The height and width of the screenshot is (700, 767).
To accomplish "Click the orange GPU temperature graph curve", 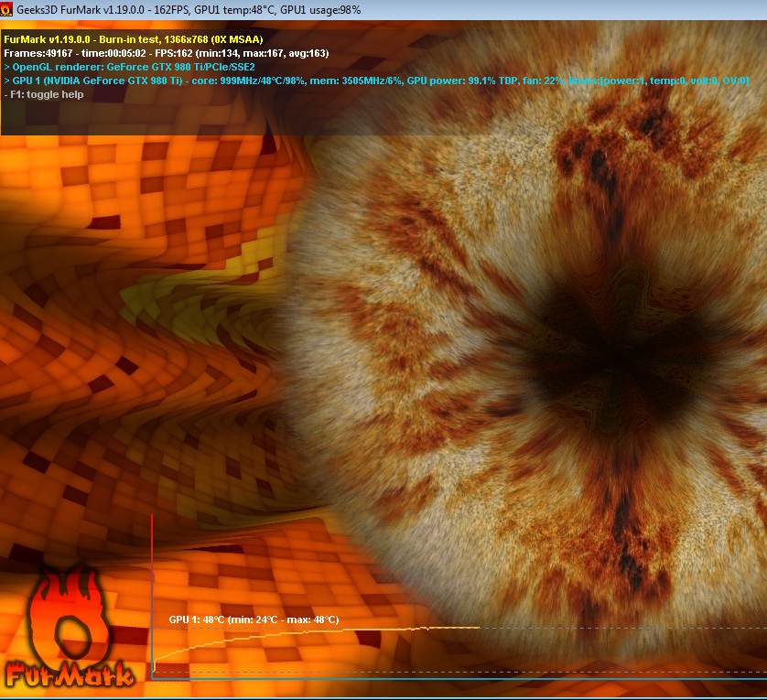I will pos(316,649).
